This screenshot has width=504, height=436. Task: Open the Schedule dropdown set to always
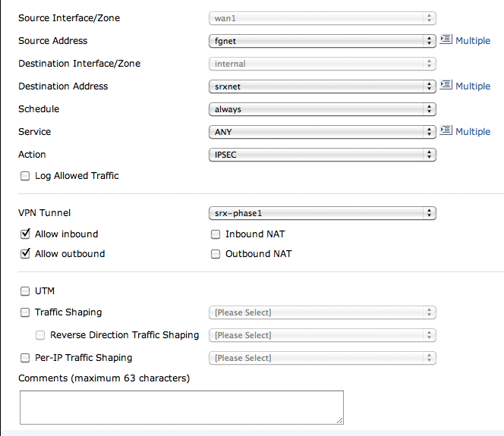322,109
